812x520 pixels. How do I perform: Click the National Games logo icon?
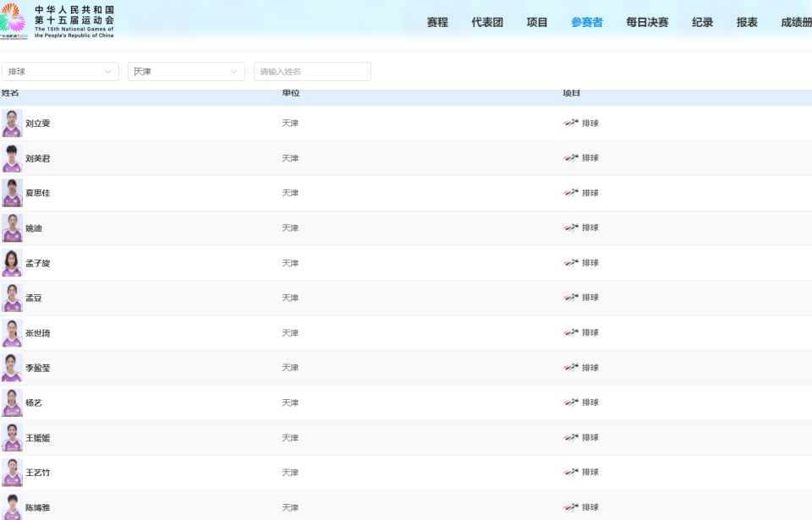pyautogui.click(x=14, y=20)
